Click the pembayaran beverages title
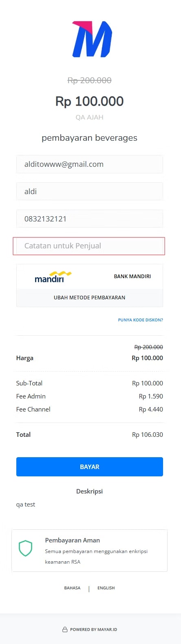 pos(90,138)
